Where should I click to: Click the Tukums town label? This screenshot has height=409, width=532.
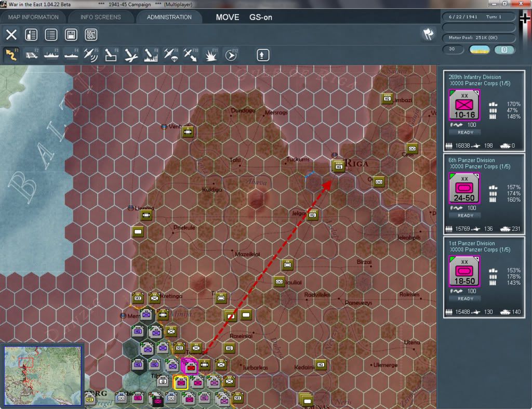(x=298, y=159)
